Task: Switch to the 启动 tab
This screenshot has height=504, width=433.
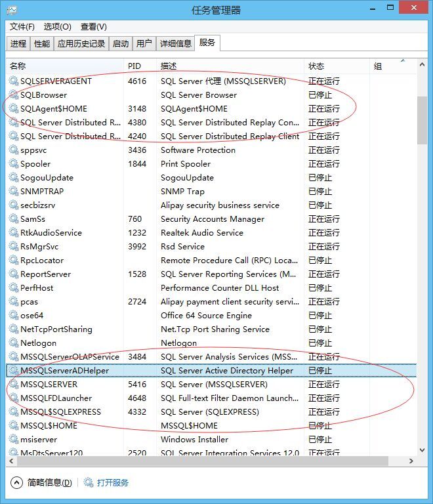Action: pyautogui.click(x=121, y=43)
